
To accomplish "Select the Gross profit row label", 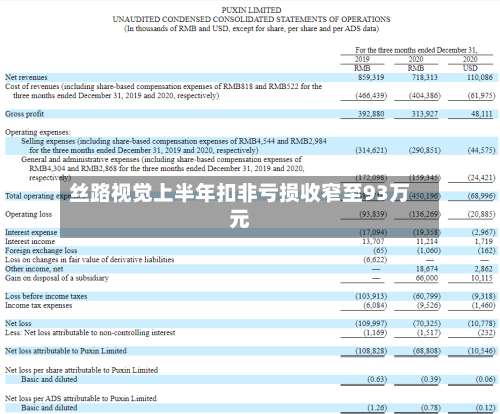I will [24, 114].
